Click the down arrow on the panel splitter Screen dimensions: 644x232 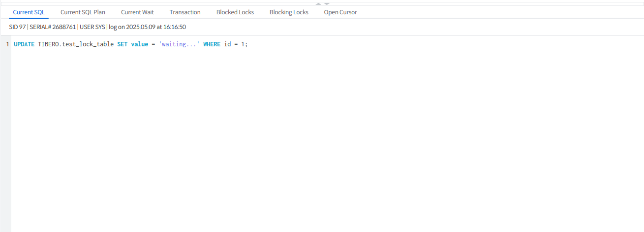327,3
